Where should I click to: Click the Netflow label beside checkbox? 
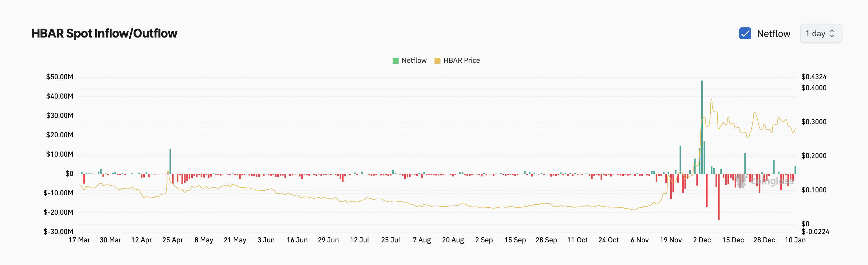[773, 33]
